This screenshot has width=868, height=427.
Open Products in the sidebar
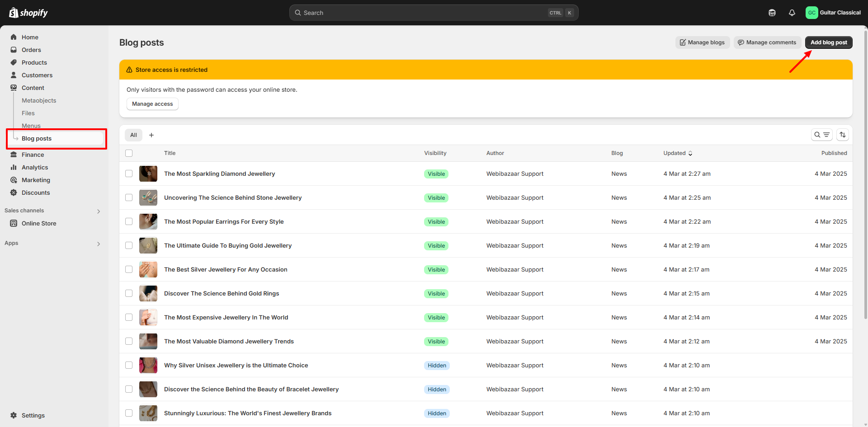point(34,62)
